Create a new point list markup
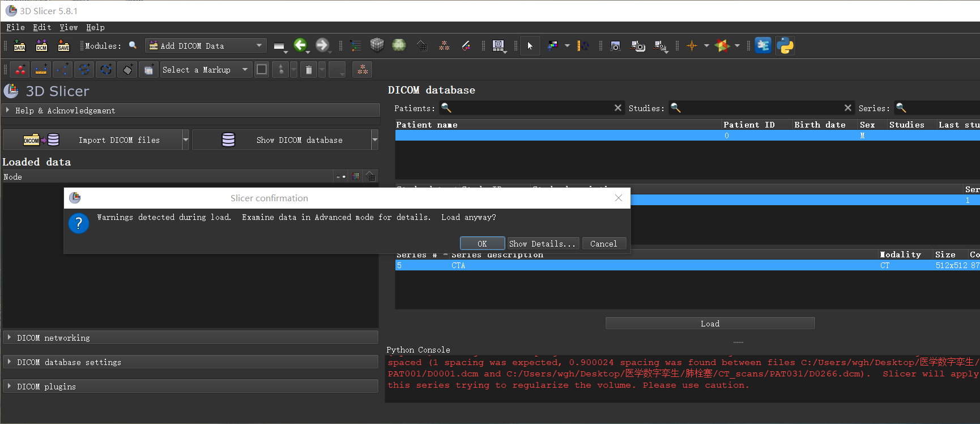The height and width of the screenshot is (424, 980). [x=20, y=70]
